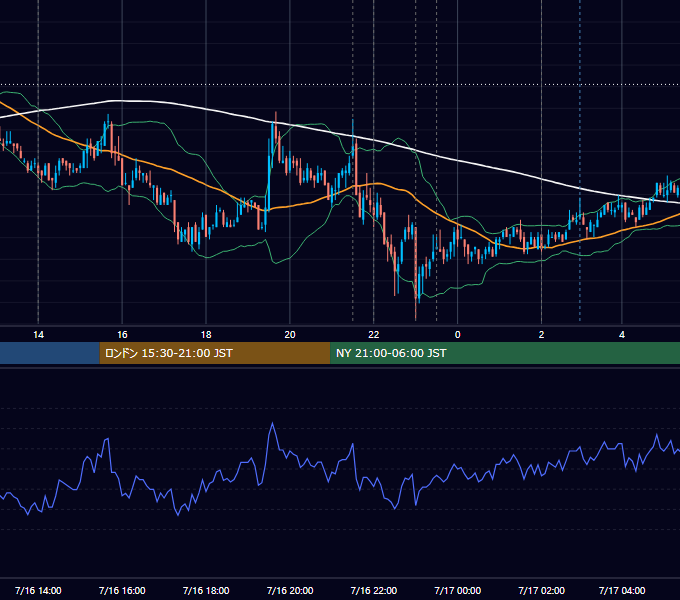The image size is (680, 600).
Task: Click the 7/17 04:00 date label
Action: (x=622, y=590)
